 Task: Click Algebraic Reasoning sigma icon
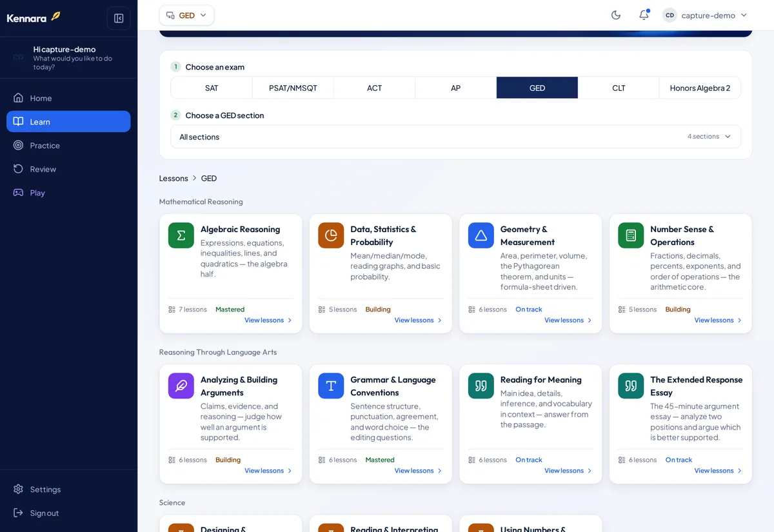point(181,235)
